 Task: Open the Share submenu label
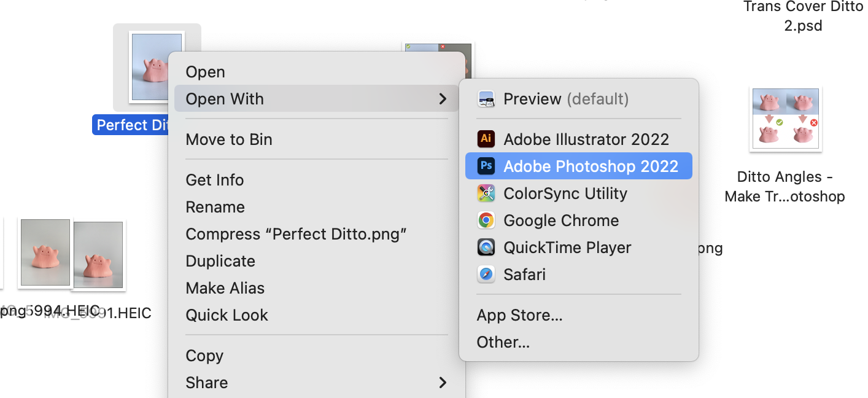(207, 383)
